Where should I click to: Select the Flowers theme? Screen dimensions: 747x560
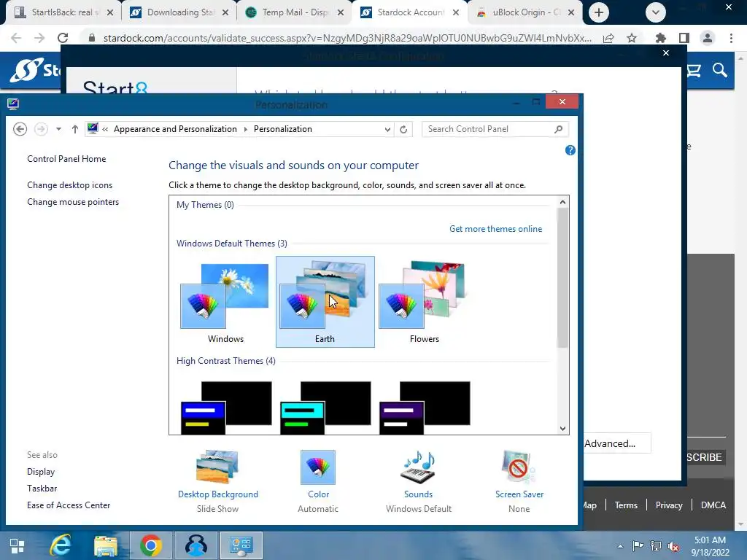tap(424, 303)
